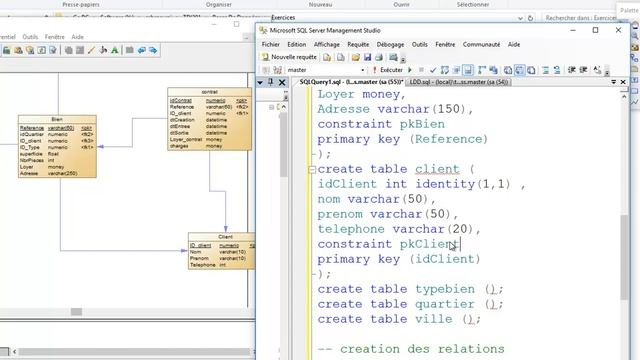Open the active files list dropdown arrow
The height and width of the screenshot is (360, 640).
pyautogui.click(x=613, y=82)
